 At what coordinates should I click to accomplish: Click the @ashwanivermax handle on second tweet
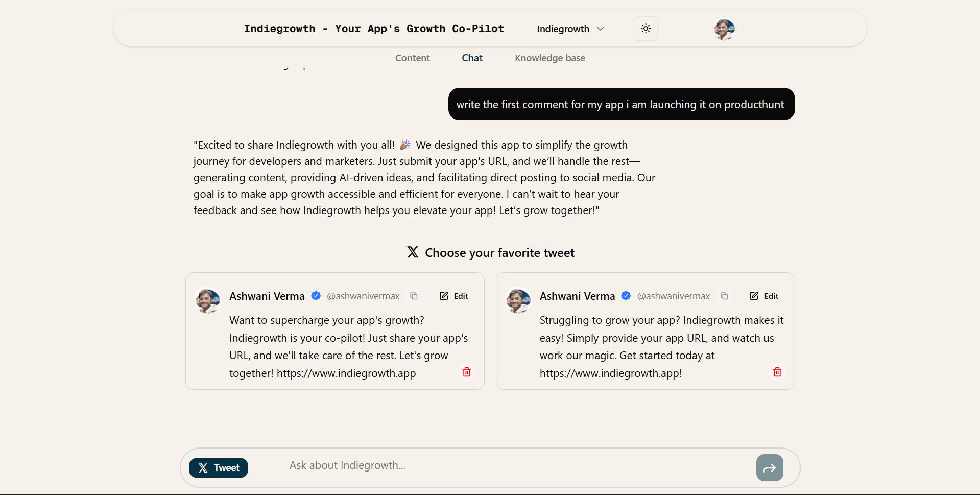[673, 296]
